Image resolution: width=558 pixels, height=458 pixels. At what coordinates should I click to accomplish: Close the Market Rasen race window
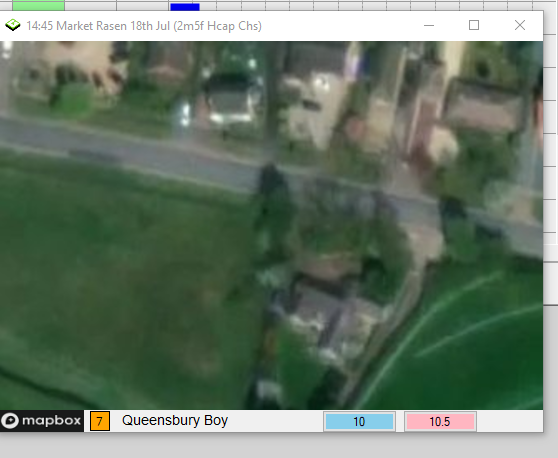[520, 25]
